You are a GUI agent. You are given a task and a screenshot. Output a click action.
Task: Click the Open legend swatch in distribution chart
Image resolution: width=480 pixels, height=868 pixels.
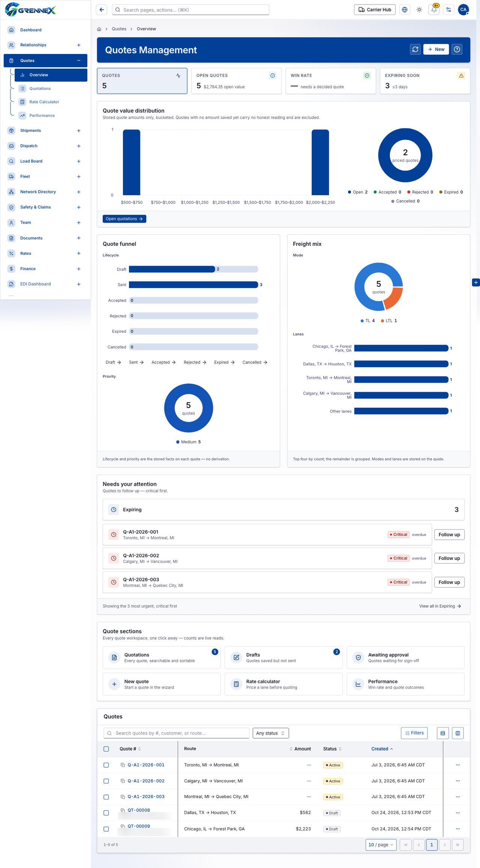(x=349, y=192)
